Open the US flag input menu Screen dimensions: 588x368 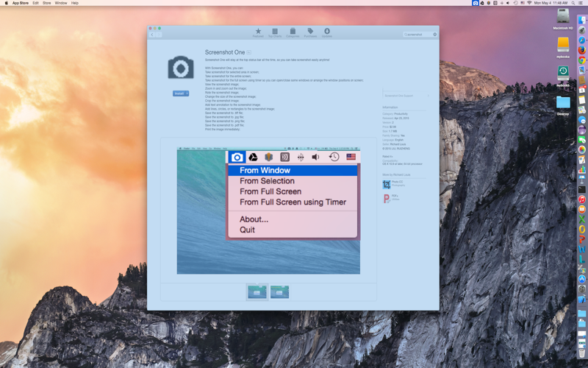pyautogui.click(x=523, y=3)
